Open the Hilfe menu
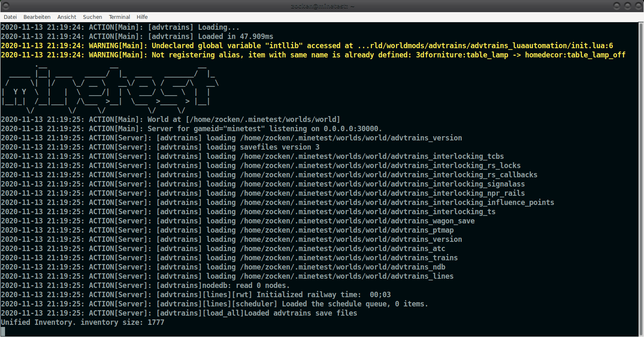 tap(142, 17)
